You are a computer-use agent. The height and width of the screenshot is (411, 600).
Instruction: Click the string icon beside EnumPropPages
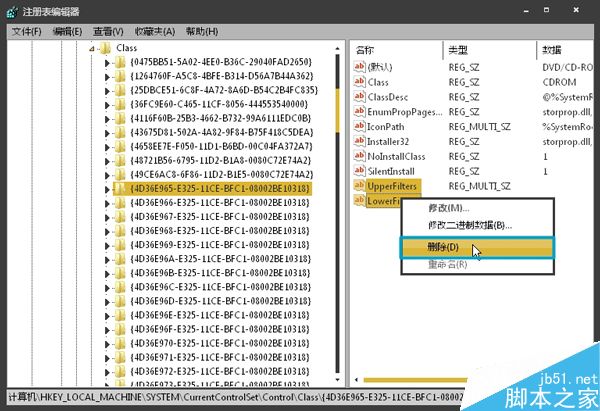pyautogui.click(x=359, y=111)
